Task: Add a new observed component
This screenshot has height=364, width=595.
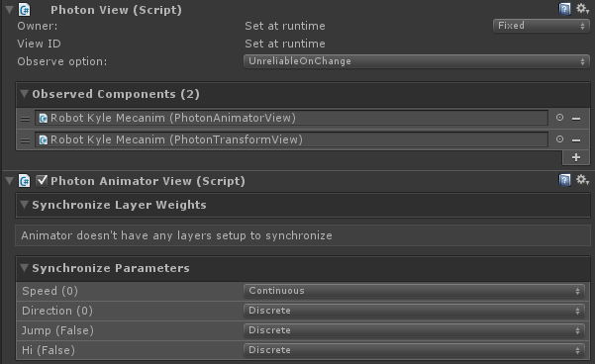Action: 576,157
